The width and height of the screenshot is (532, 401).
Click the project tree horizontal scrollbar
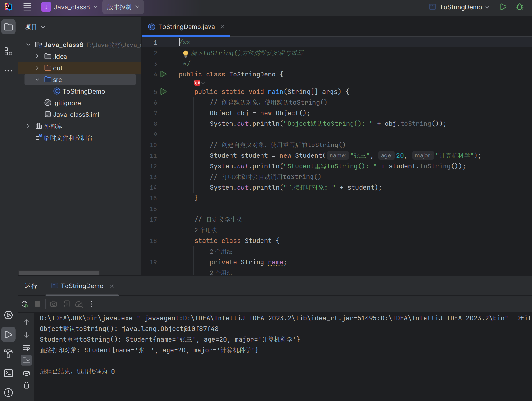point(59,273)
